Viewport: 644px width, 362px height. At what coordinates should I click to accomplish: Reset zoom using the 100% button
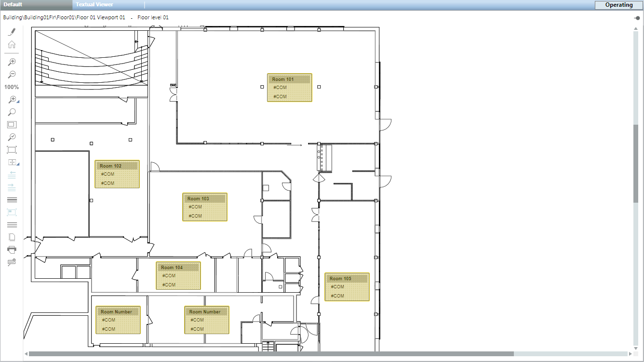[11, 87]
